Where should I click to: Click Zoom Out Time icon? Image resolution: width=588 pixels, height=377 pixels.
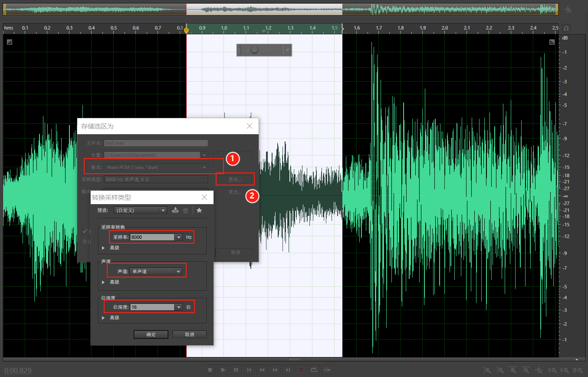click(526, 370)
